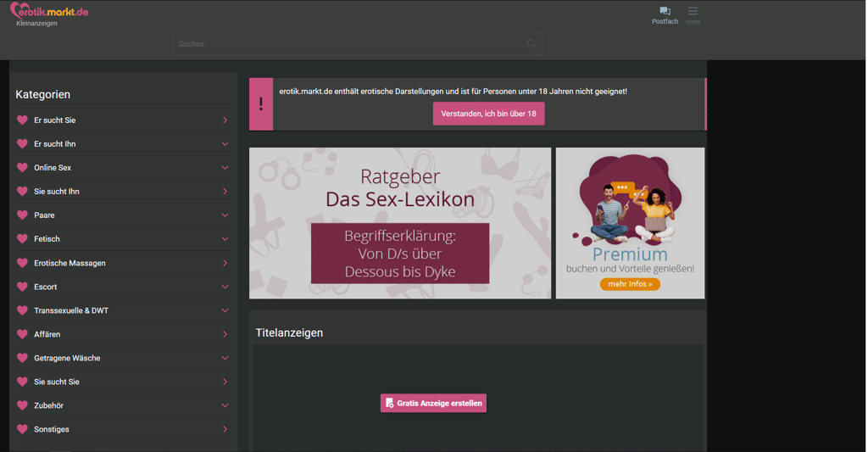868x452 pixels.
Task: Focus the Suchen search field
Action: (358, 44)
